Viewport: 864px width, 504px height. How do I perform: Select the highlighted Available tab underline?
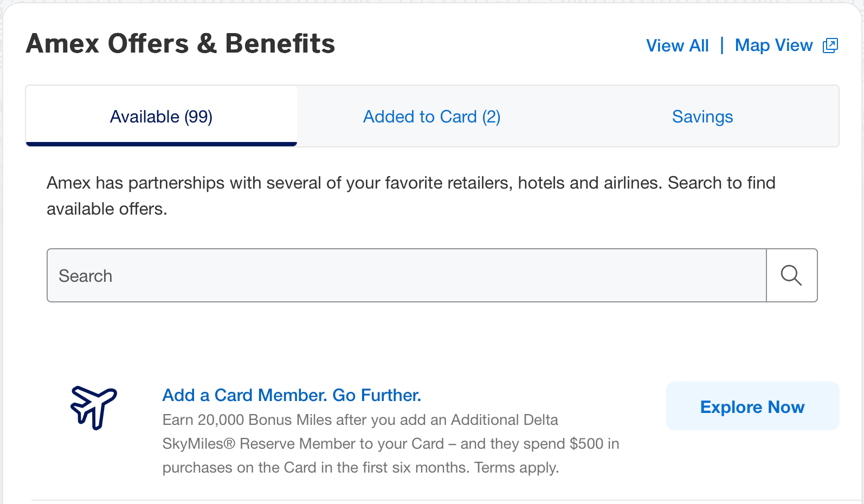[161, 143]
